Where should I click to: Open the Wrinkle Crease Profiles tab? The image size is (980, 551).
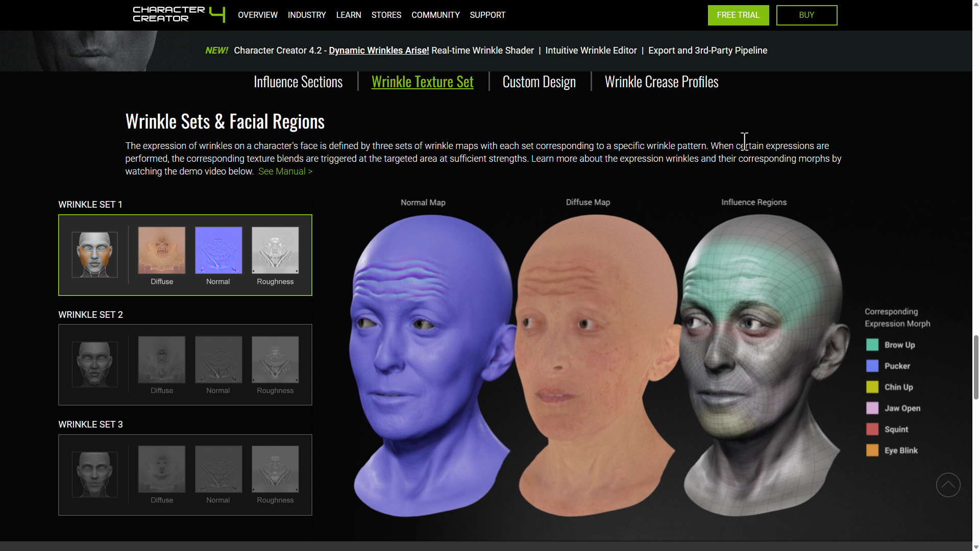pyautogui.click(x=661, y=82)
